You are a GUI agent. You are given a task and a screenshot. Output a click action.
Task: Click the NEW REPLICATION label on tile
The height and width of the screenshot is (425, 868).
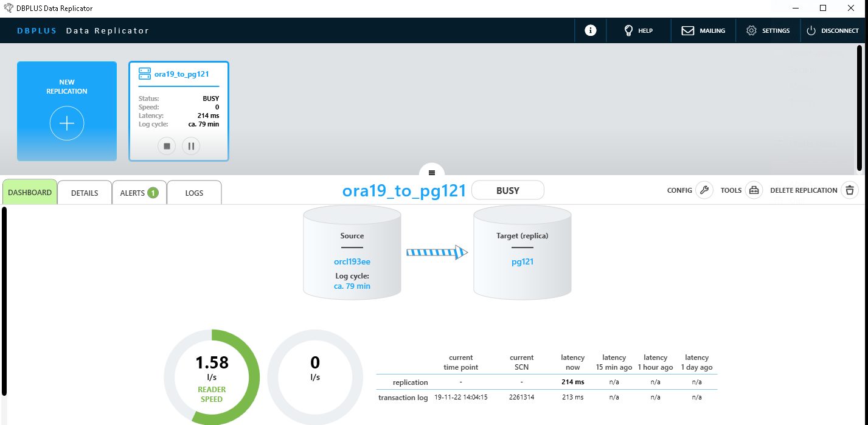67,86
